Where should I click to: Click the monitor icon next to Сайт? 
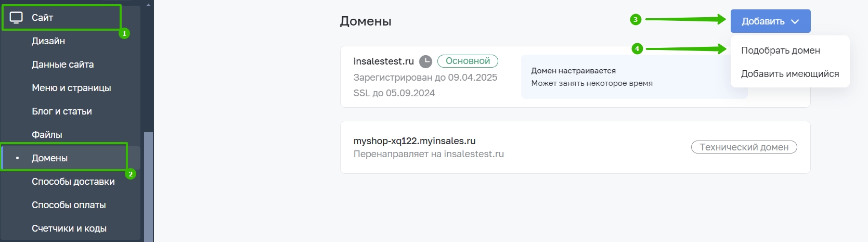(17, 18)
